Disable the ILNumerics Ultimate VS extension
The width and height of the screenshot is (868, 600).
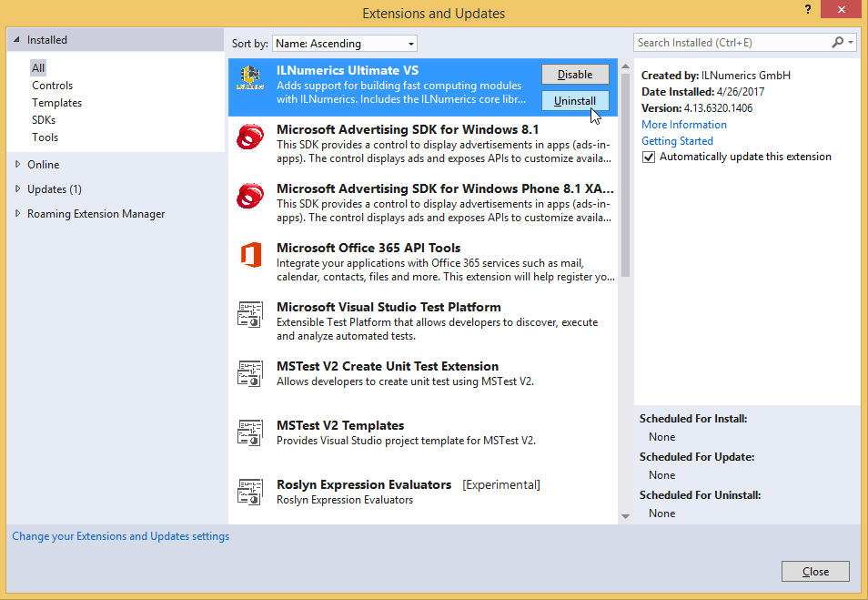click(575, 75)
